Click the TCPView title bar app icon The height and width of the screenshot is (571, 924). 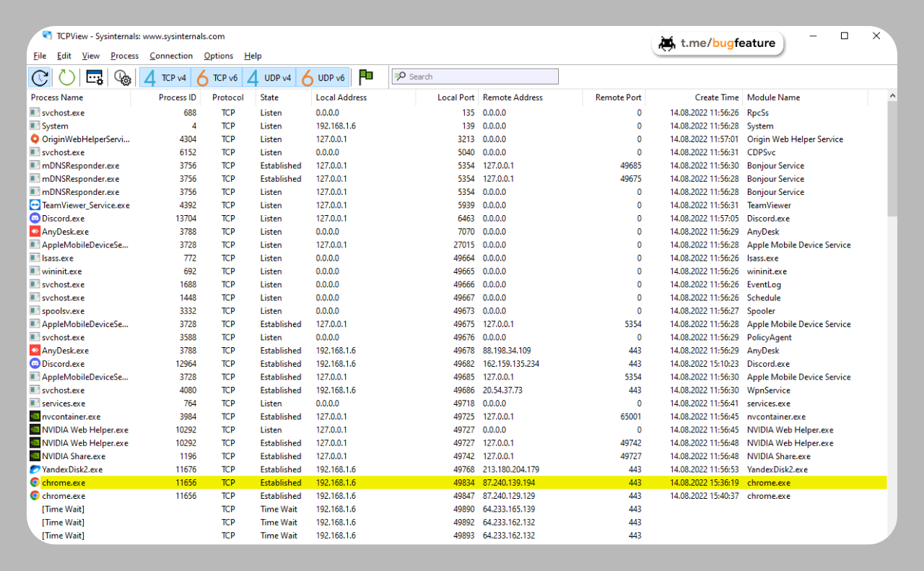coord(47,35)
